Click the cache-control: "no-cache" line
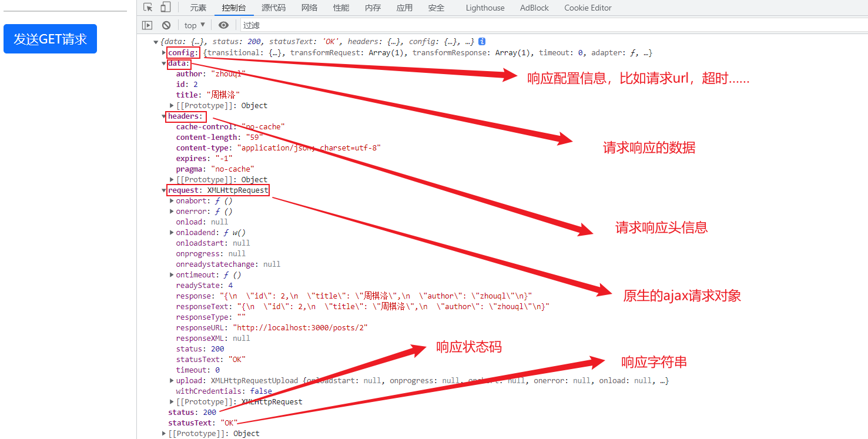Viewport: 868px width, 439px height. click(x=230, y=127)
